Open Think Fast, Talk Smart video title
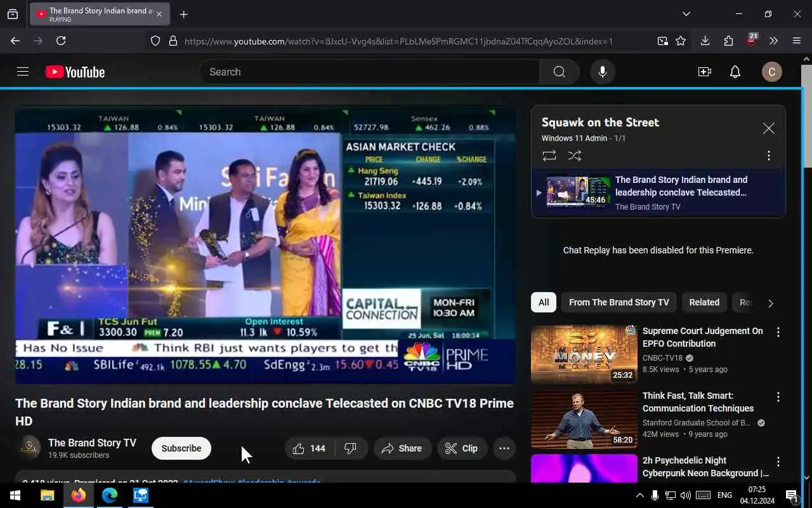The image size is (812, 508). tap(698, 402)
